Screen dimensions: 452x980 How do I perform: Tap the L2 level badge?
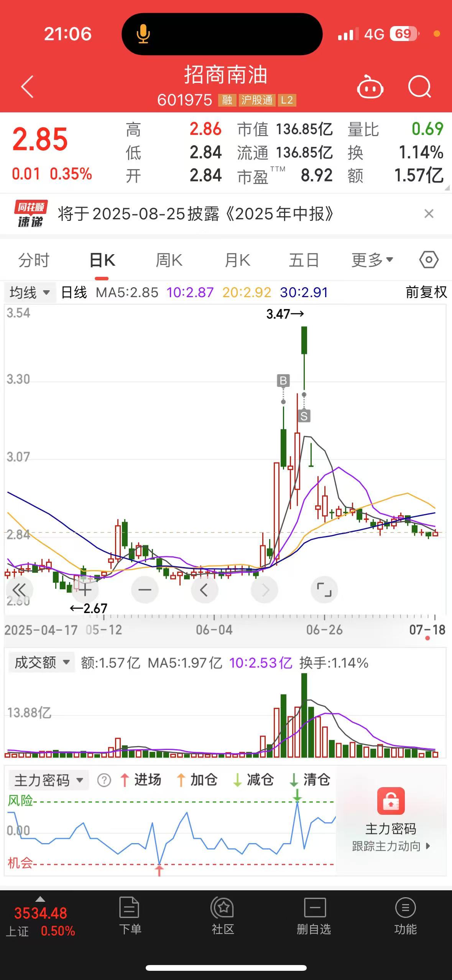tap(287, 100)
